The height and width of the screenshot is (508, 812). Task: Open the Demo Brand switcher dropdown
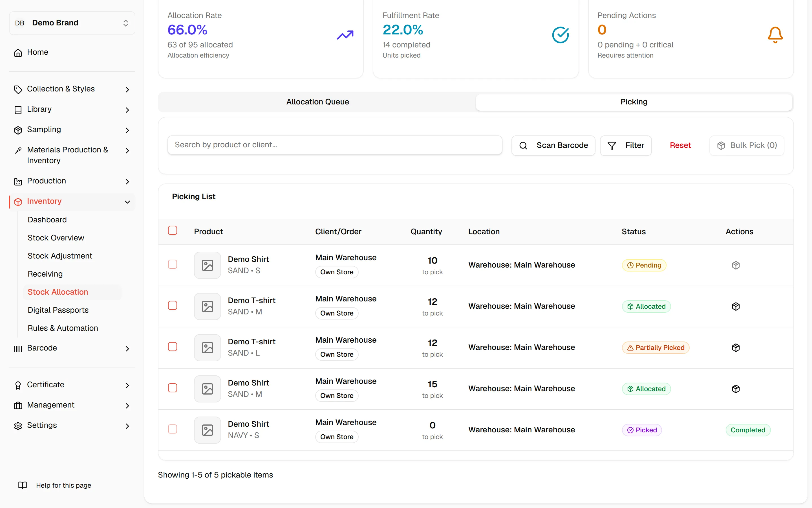[72, 23]
